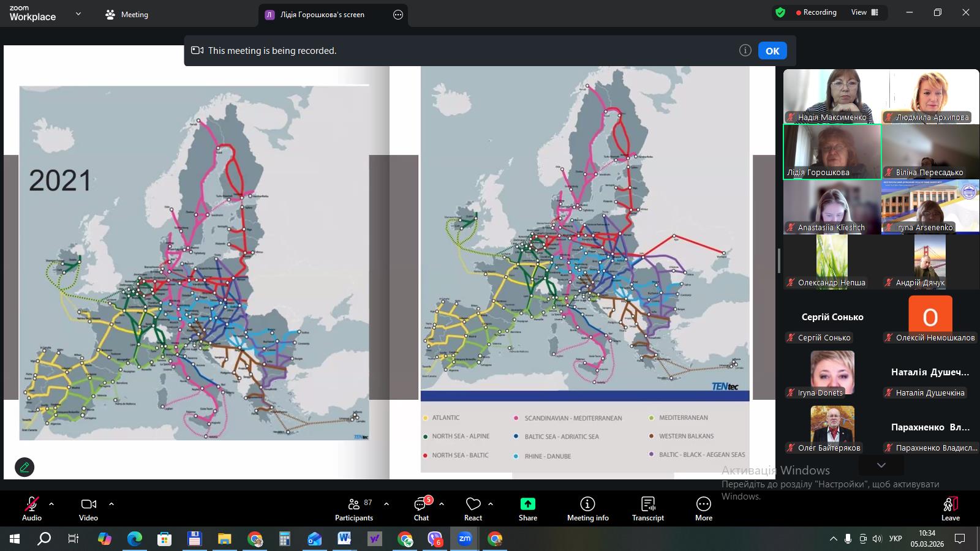
Task: Toggle the View layout button
Action: tap(864, 12)
